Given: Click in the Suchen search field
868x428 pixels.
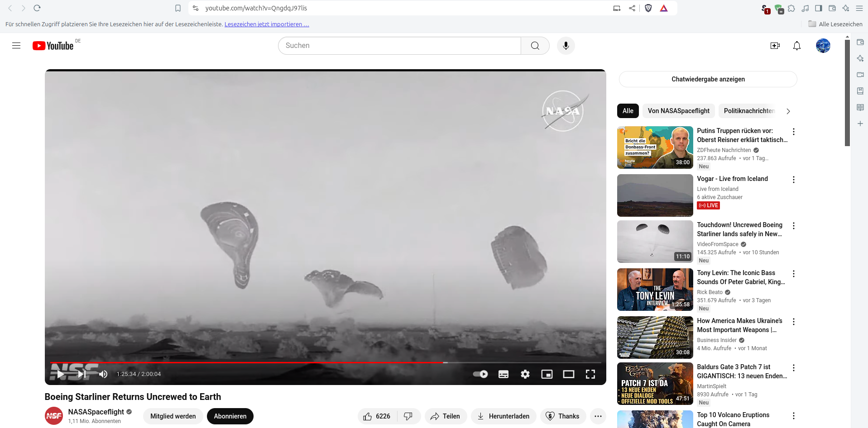Looking at the screenshot, I should coord(400,46).
